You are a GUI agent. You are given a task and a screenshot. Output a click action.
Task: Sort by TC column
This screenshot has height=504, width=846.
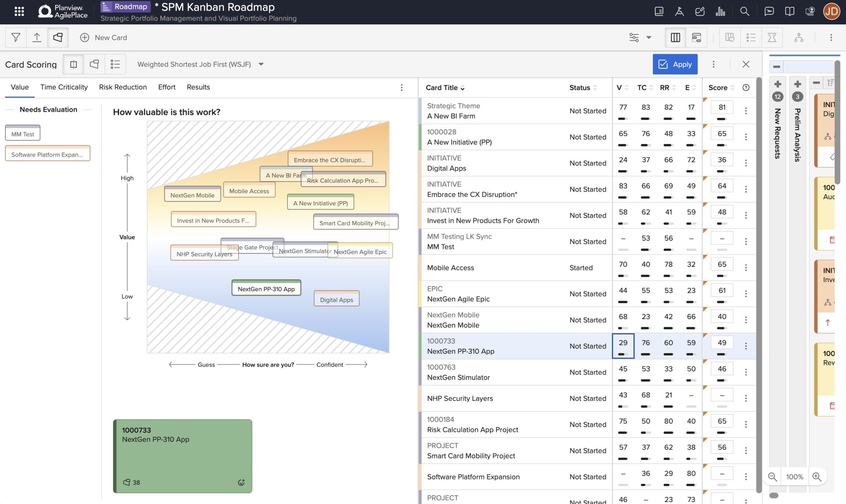coord(645,88)
